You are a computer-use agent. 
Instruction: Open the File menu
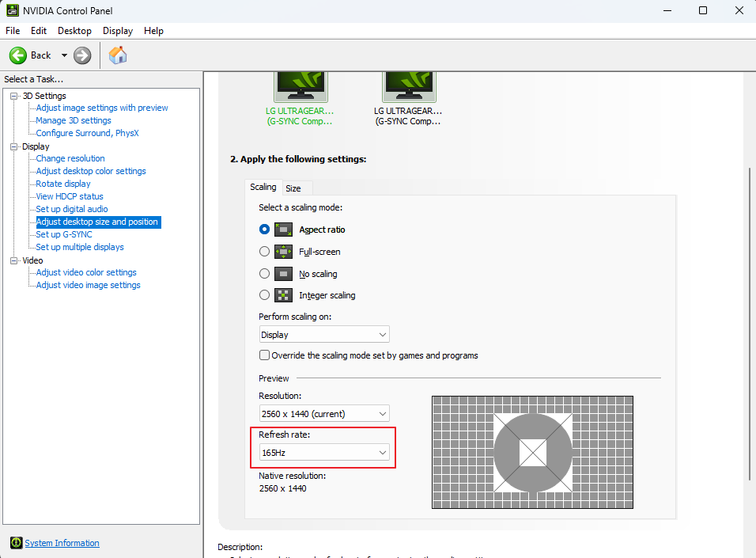tap(13, 31)
